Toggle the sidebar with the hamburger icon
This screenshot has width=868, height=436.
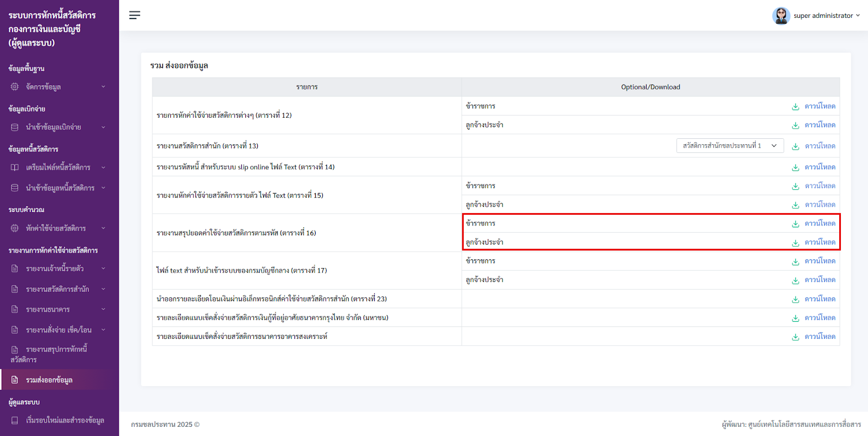pos(135,15)
